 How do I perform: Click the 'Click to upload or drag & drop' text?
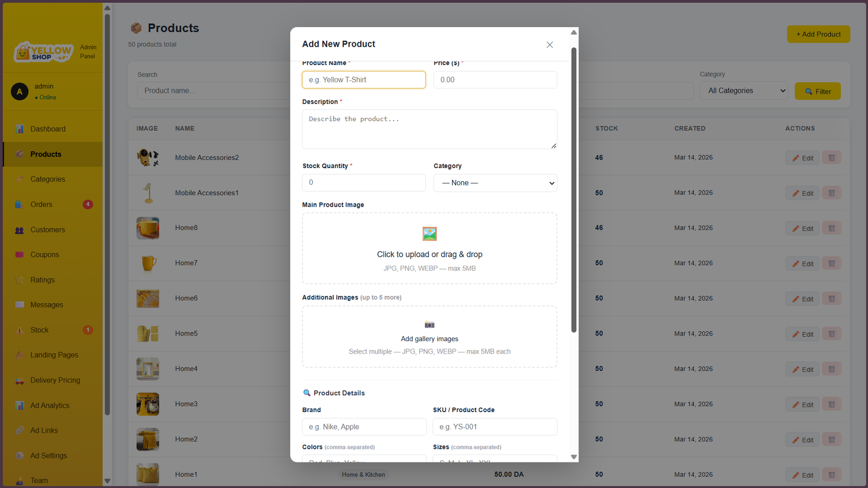(429, 254)
